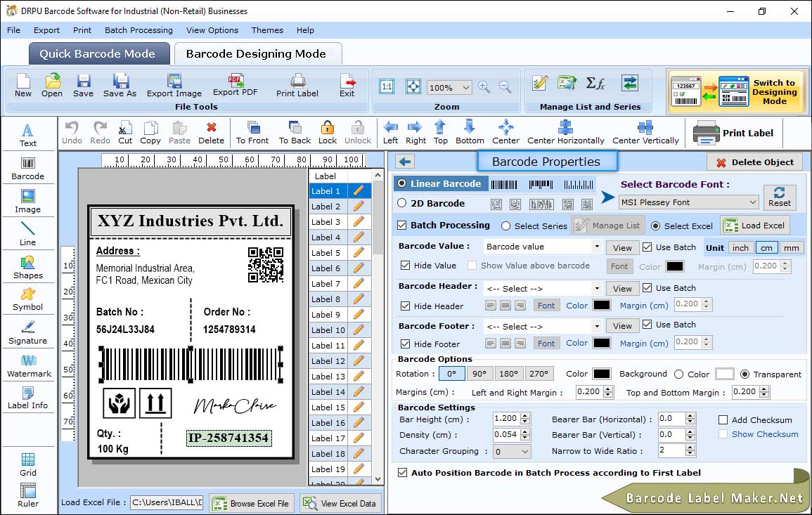Screen dimensions: 812x515
Task: Select the 2D Barcode radio button
Action: tap(402, 203)
